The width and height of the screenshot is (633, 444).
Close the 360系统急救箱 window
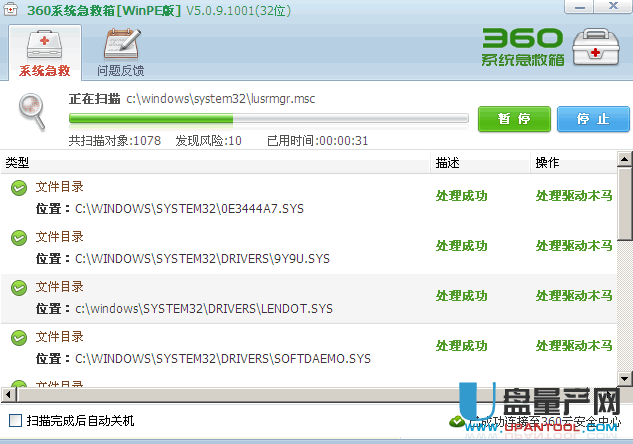(x=613, y=7)
